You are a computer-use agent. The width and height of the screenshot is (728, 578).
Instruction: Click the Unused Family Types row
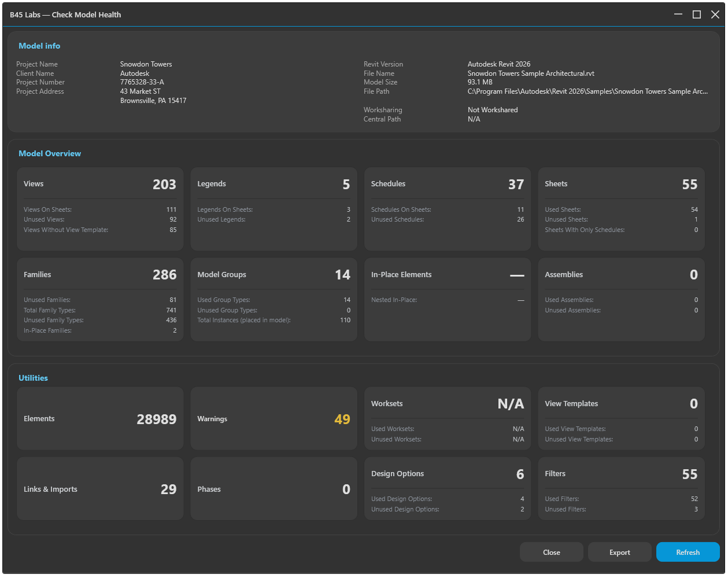(x=100, y=320)
